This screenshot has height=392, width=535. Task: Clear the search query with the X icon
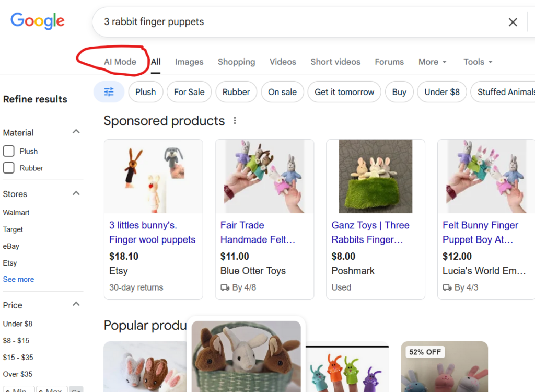[513, 22]
